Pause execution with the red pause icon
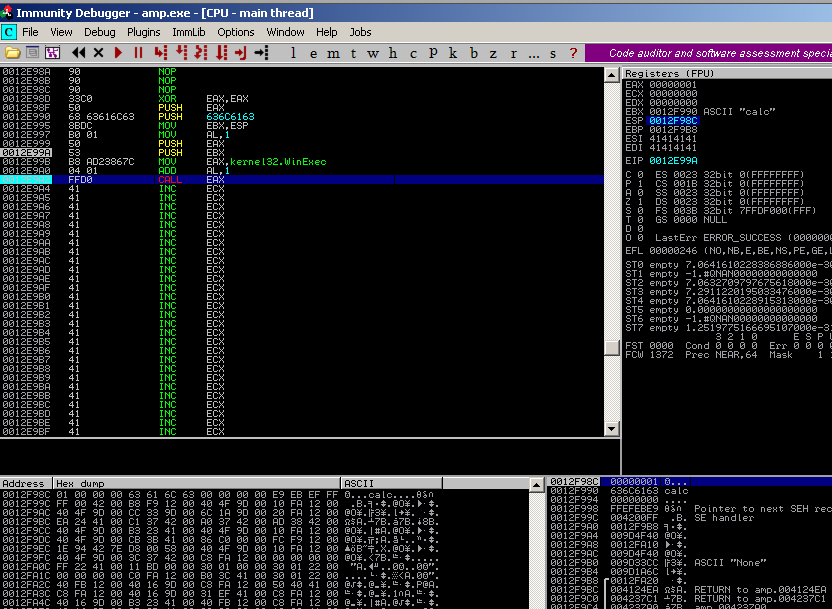This screenshot has height=609, width=832. tap(138, 53)
